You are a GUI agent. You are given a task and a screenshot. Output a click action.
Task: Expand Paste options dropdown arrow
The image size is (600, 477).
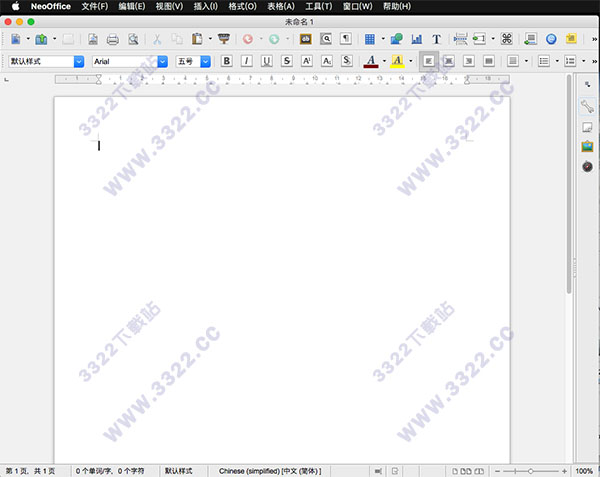point(210,39)
